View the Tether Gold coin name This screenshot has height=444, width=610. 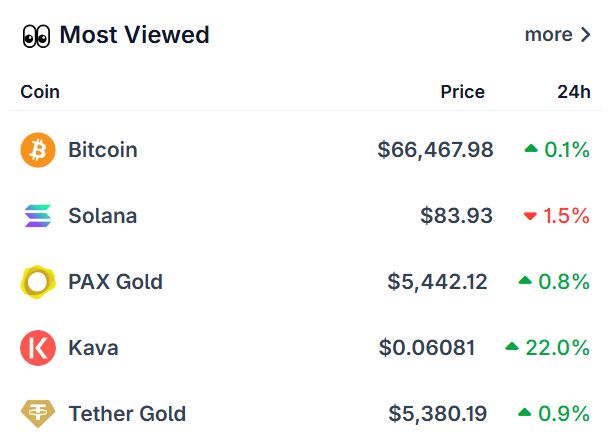point(127,414)
